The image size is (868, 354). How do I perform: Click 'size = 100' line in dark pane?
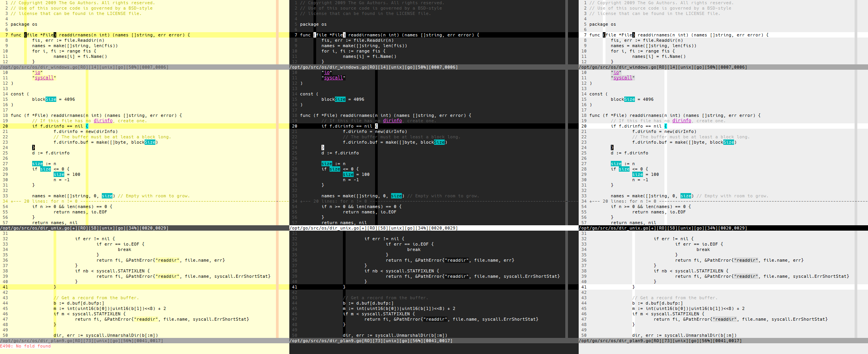[x=356, y=174]
